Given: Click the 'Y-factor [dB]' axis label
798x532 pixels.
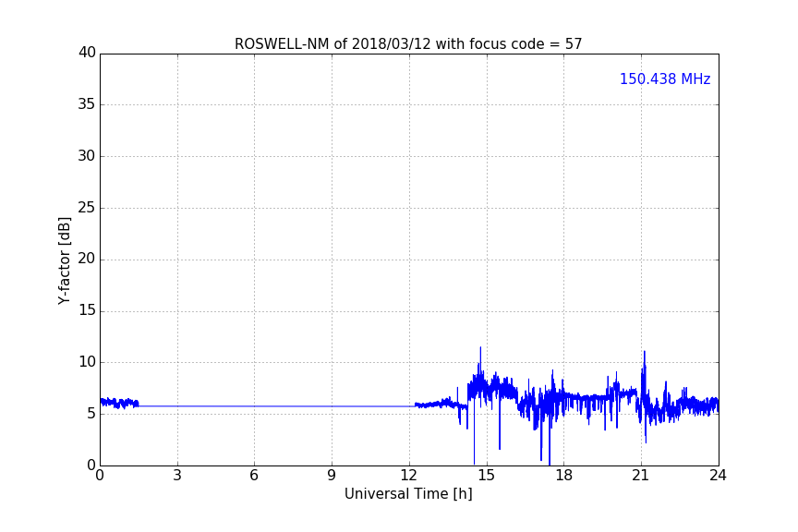Looking at the screenshot, I should [64, 260].
